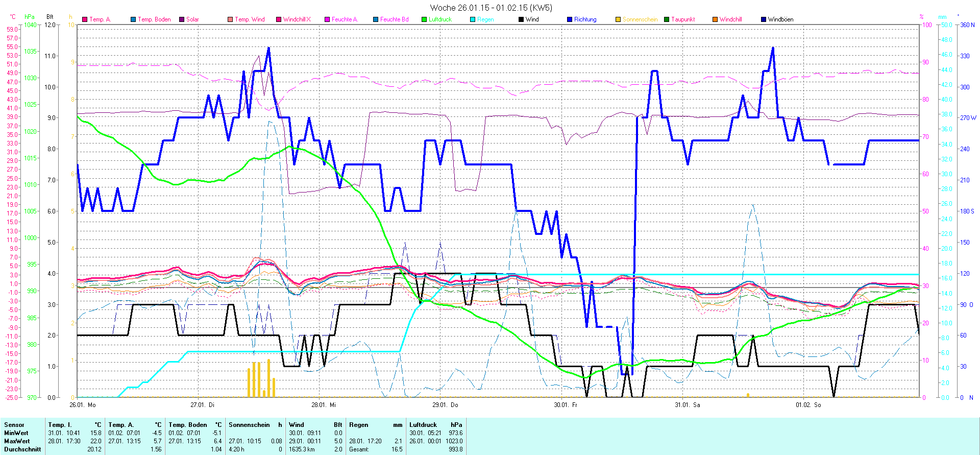Select the 28.01. Mi date label
Viewport: 980px width, 455px height.
tap(324, 405)
